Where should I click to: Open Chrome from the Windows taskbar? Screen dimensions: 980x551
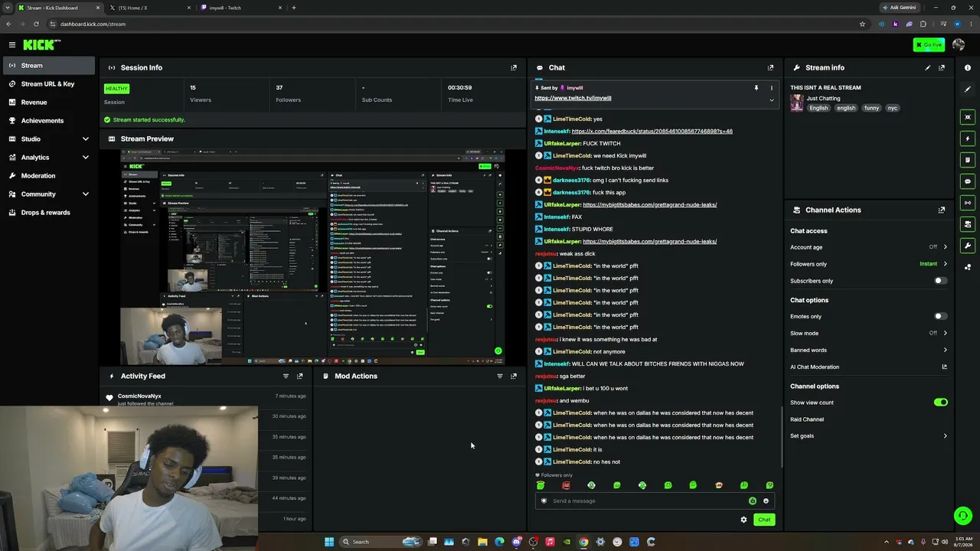[x=583, y=542]
